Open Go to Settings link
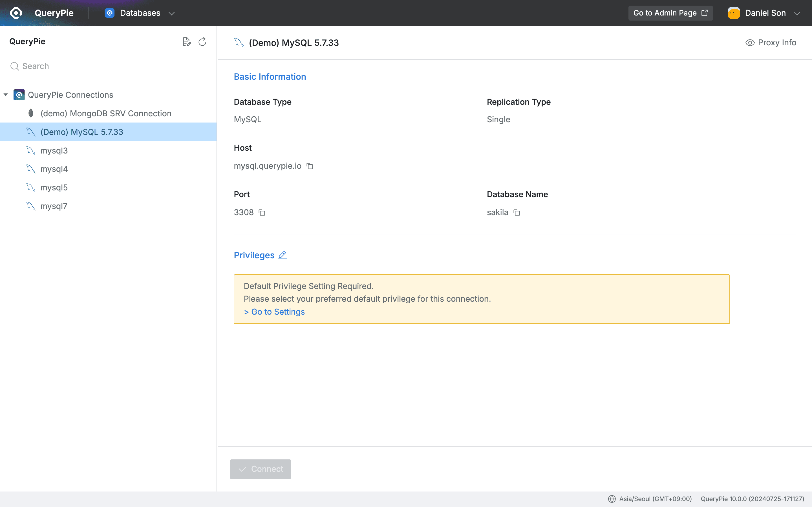Viewport: 812px width, 507px height. click(x=274, y=312)
